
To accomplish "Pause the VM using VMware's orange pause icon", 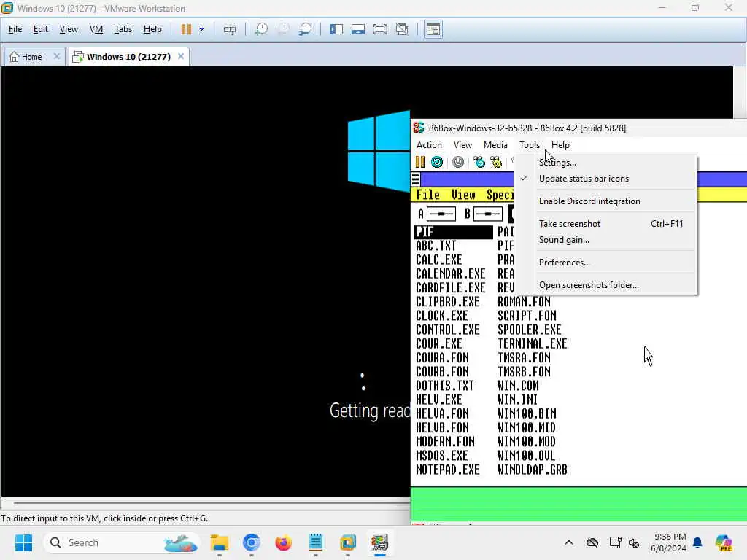I will tap(186, 29).
